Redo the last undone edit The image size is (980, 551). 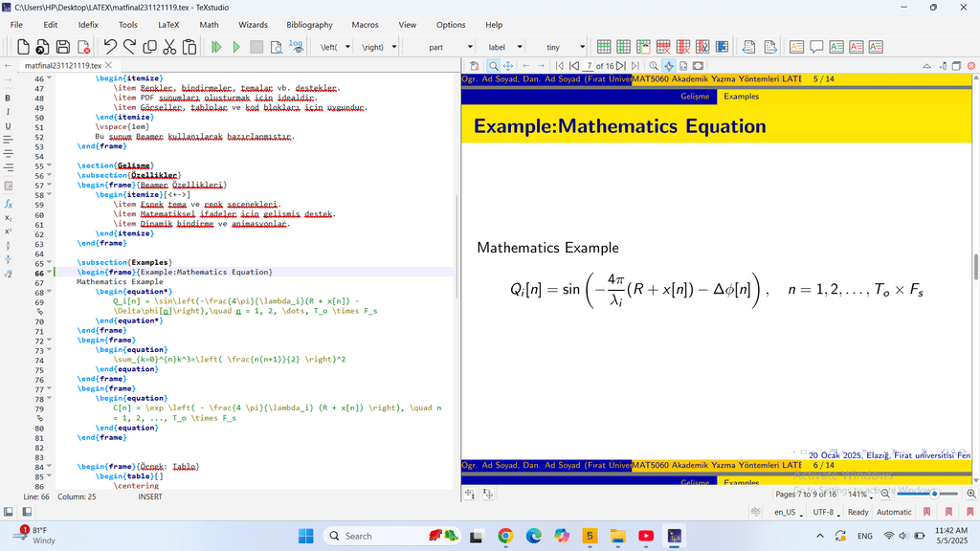tap(129, 47)
